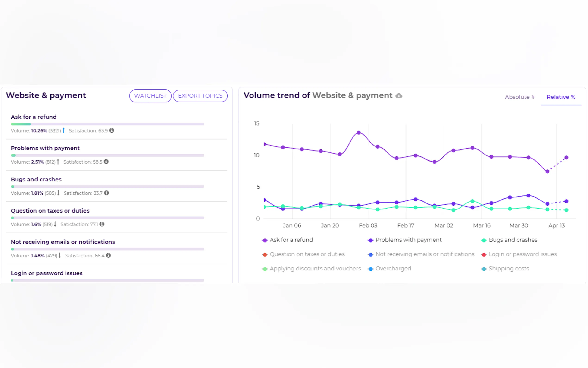Click info icon next to Satisfaction 83.7

[106, 193]
